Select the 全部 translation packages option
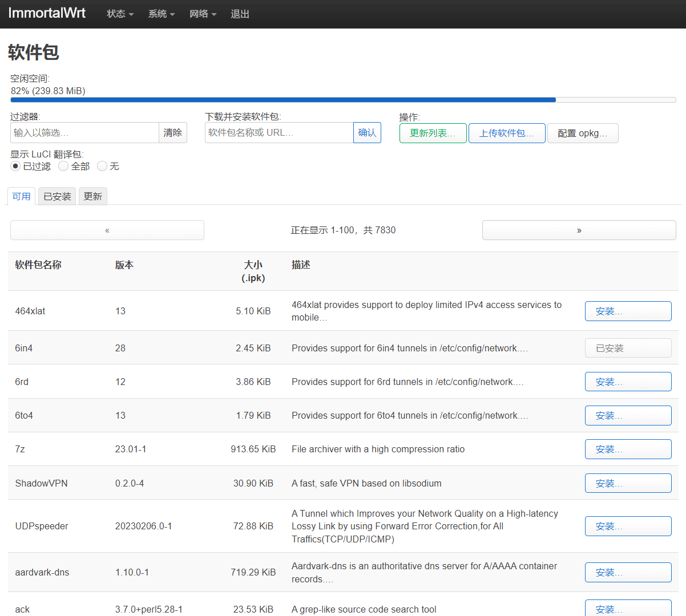The height and width of the screenshot is (616, 686). 63,166
